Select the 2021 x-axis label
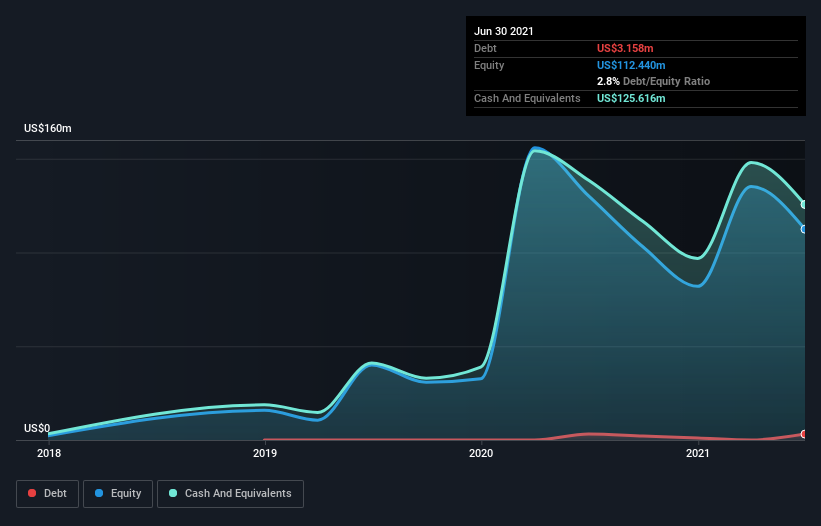 pyautogui.click(x=697, y=453)
